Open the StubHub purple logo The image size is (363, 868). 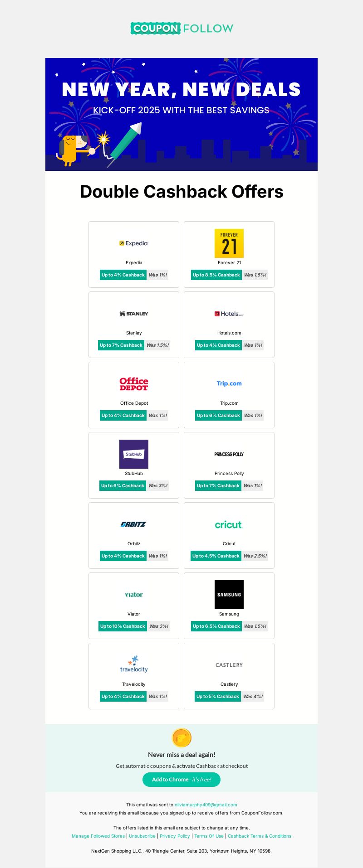coord(134,454)
